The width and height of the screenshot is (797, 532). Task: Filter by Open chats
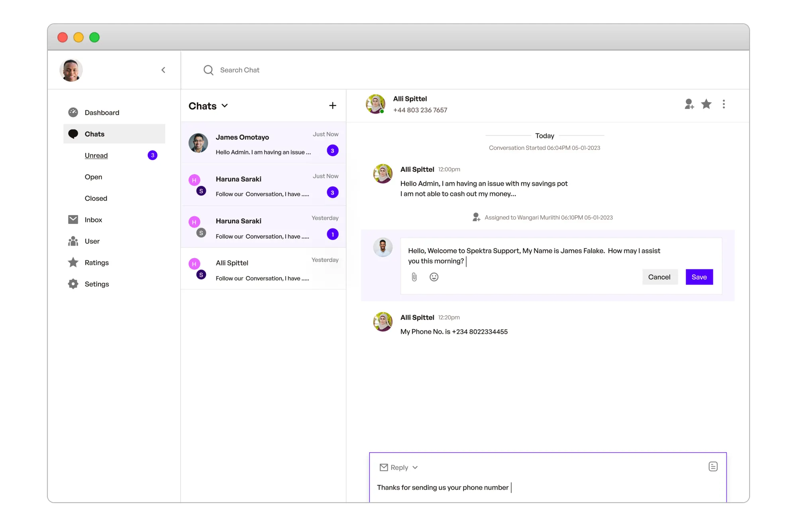pos(93,177)
